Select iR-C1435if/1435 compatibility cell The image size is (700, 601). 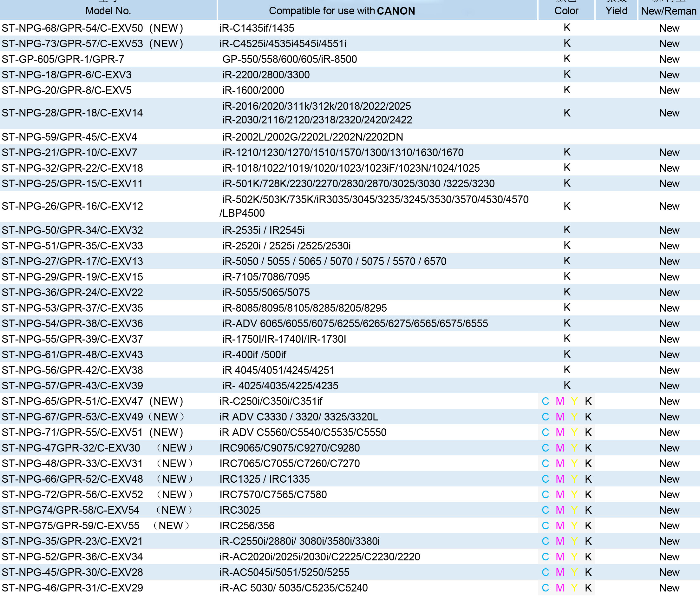[x=257, y=28]
